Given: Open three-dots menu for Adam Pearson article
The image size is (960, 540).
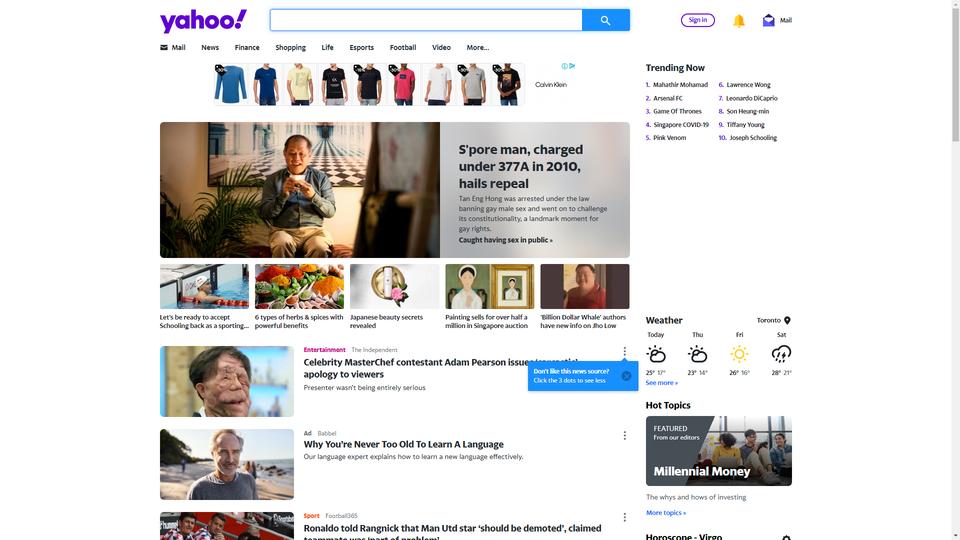Looking at the screenshot, I should point(624,352).
